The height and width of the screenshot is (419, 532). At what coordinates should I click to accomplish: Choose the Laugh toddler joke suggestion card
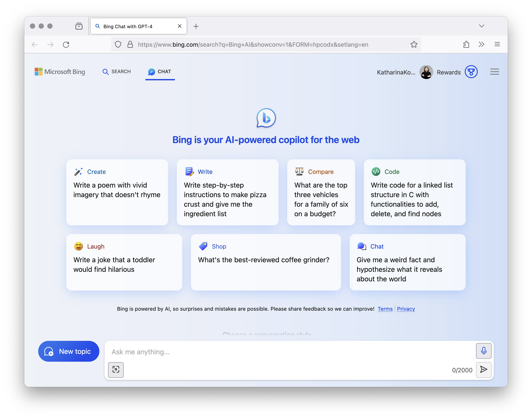tap(124, 262)
